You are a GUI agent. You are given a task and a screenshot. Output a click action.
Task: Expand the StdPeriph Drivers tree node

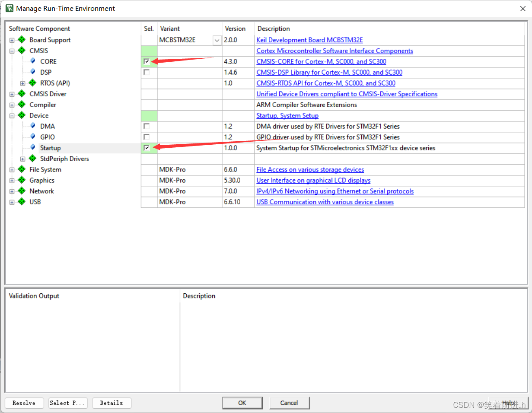pos(23,159)
